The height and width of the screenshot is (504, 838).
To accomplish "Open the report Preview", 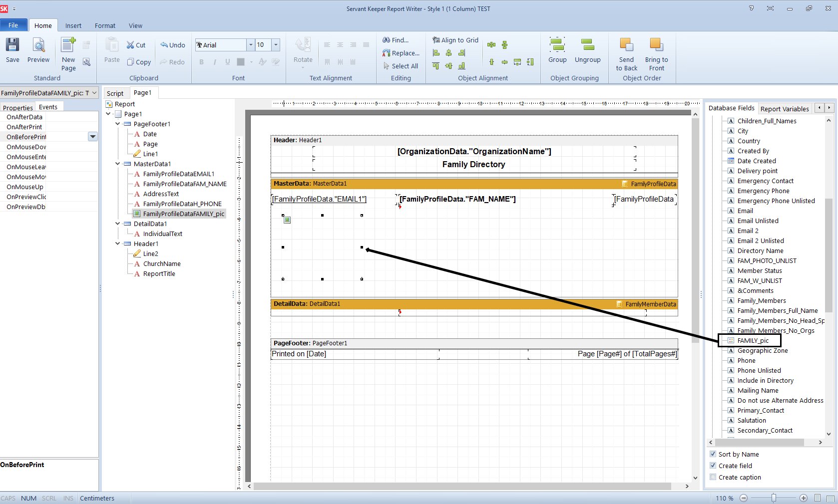I will click(38, 50).
